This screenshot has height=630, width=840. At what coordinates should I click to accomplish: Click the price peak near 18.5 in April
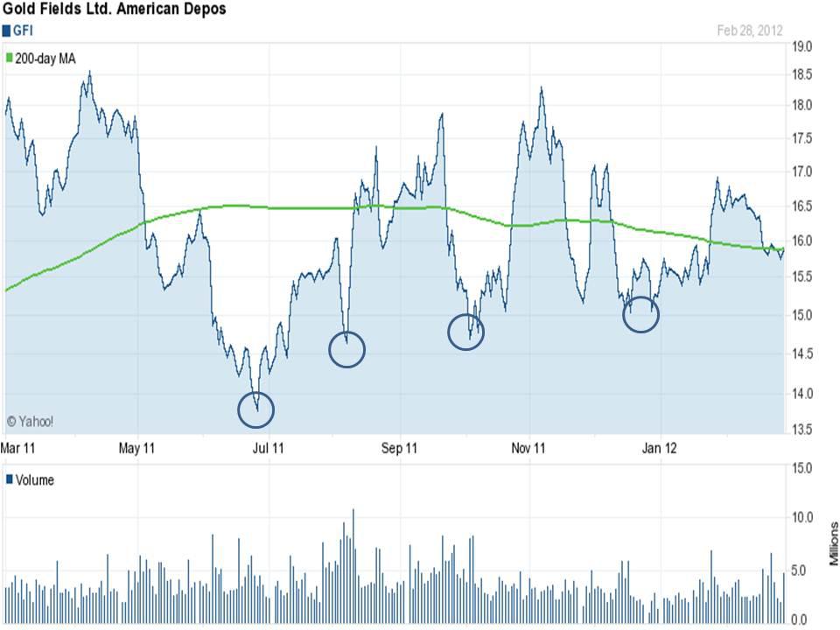click(x=89, y=73)
